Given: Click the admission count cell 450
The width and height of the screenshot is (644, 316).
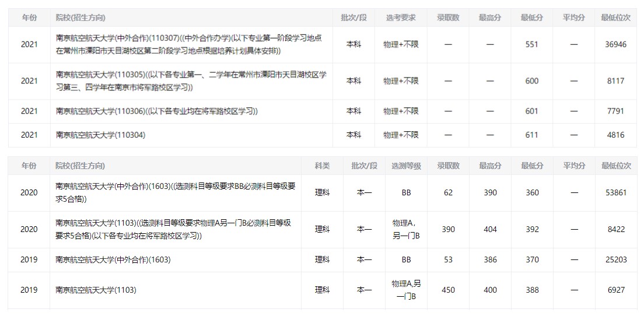Looking at the screenshot, I should tap(448, 290).
